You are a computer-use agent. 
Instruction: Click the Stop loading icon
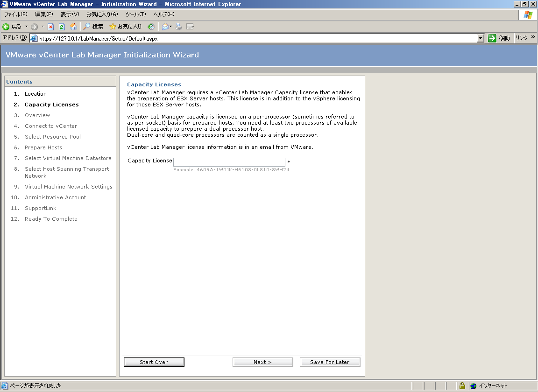click(51, 27)
